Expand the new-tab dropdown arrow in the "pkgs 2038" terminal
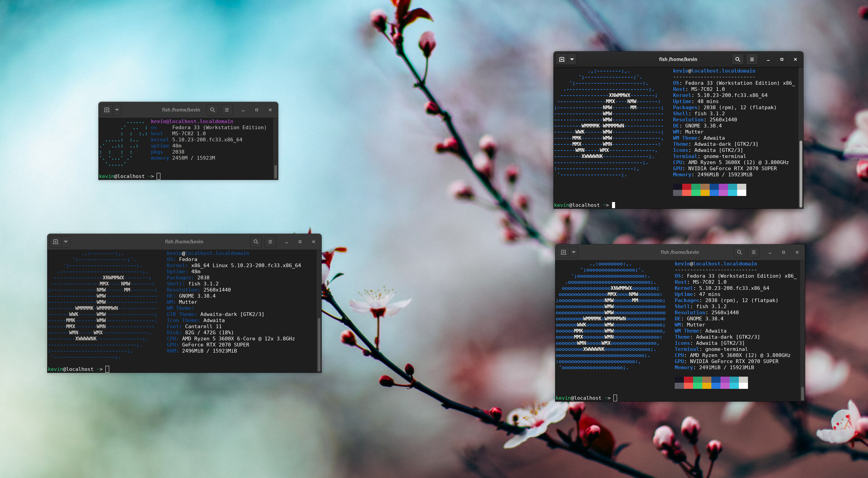This screenshot has height=478, width=868. (117, 110)
